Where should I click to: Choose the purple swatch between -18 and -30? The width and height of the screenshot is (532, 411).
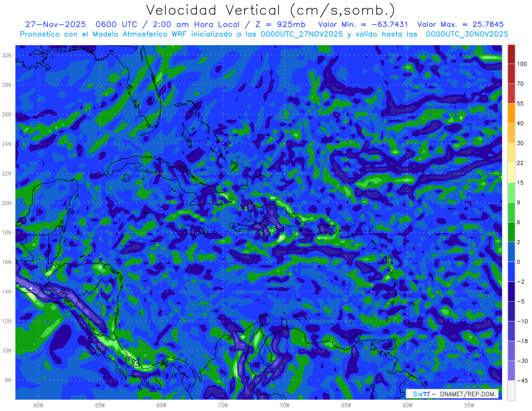511,351
